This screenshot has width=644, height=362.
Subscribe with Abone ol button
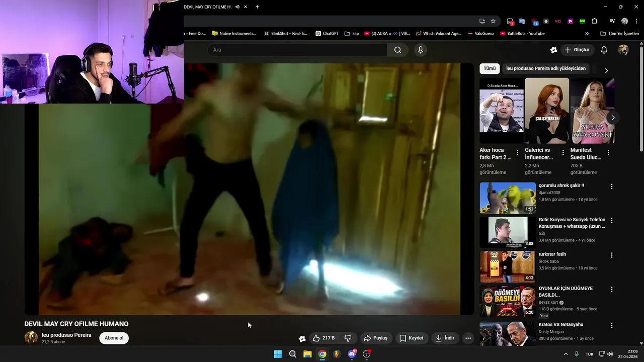pyautogui.click(x=114, y=338)
